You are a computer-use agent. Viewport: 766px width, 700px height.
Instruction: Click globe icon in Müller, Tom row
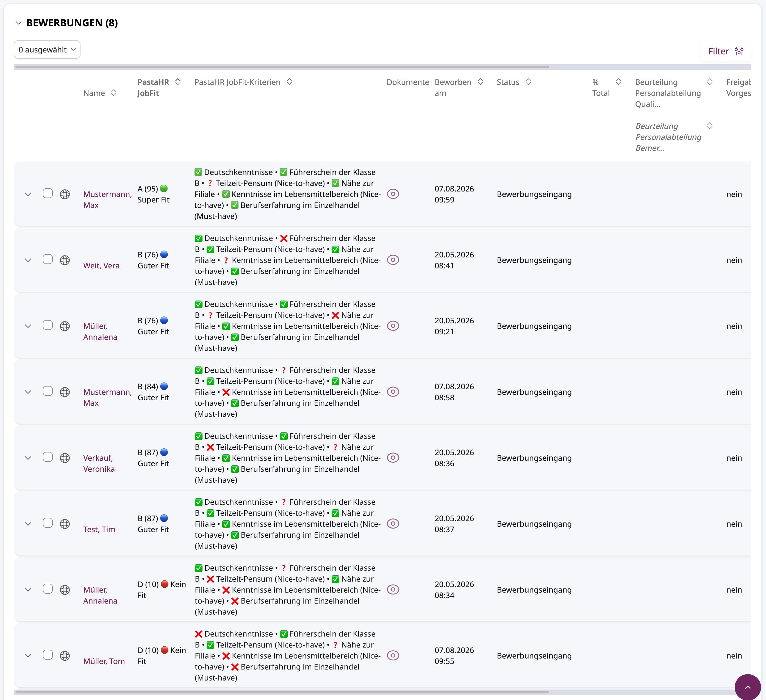(x=65, y=655)
